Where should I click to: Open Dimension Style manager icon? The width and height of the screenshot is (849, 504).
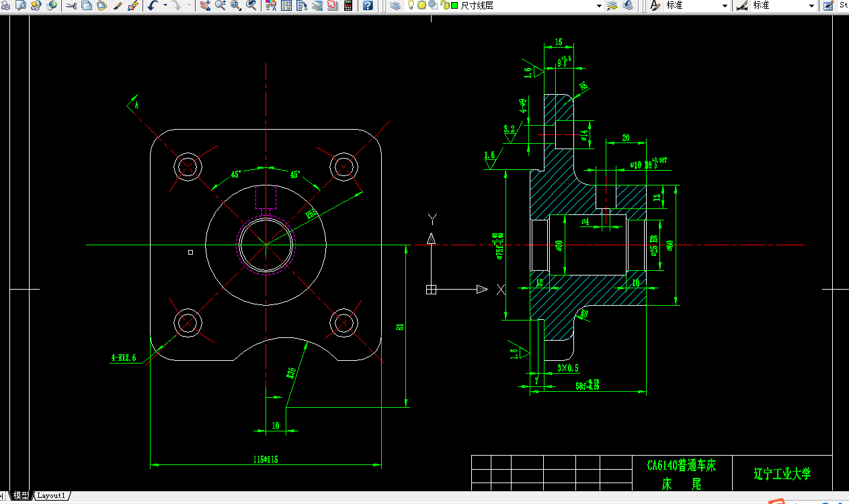[x=742, y=5]
